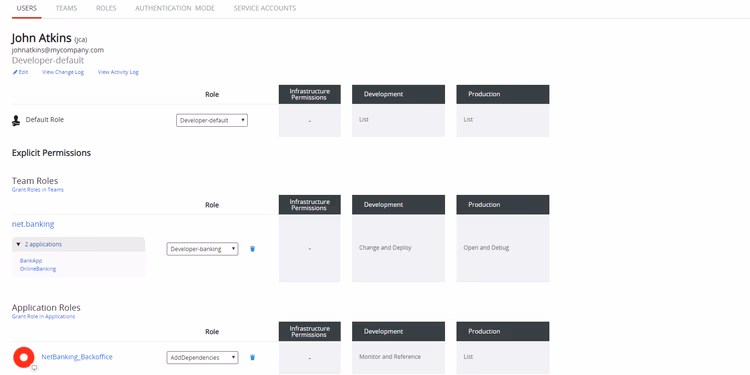Viewport: 750px width, 375px height.
Task: Open the AddDependencies role dropdown
Action: point(202,357)
